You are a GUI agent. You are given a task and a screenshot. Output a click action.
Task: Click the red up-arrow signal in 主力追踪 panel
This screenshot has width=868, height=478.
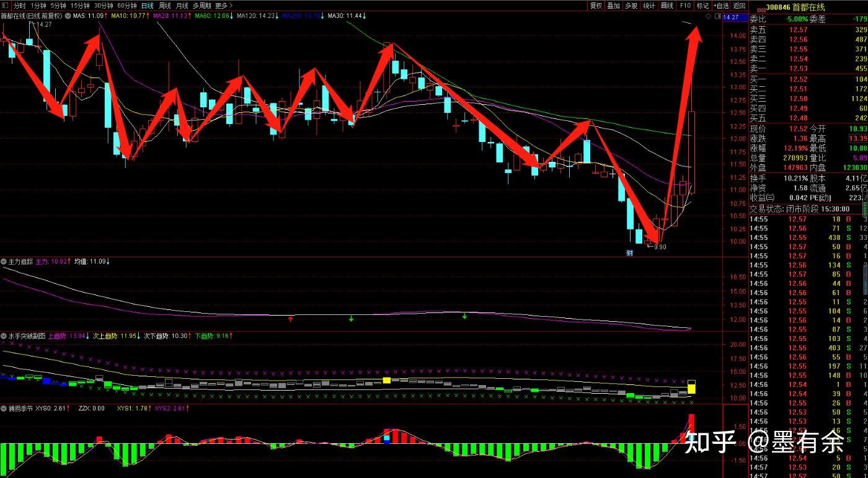coord(290,319)
